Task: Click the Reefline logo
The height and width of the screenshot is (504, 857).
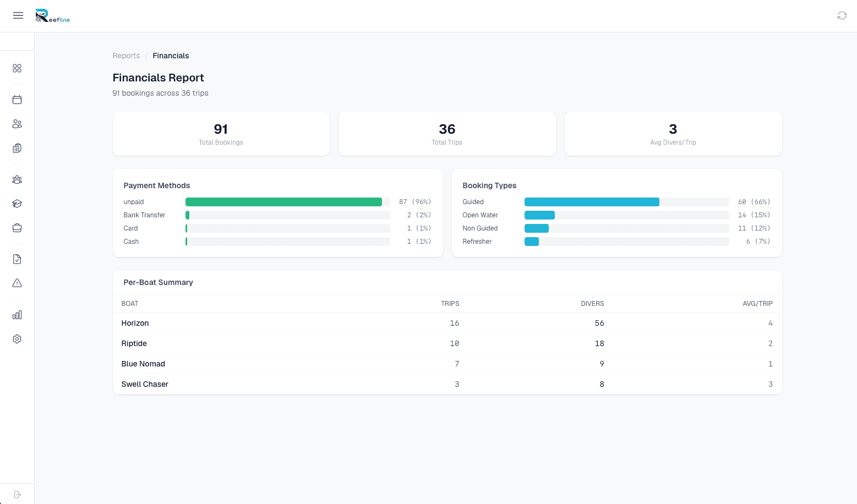Action: (53, 15)
